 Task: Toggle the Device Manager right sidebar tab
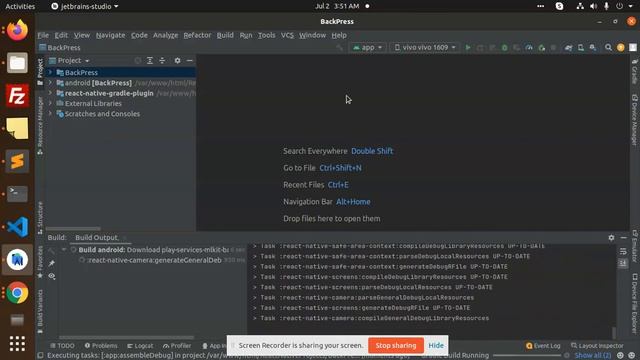(634, 120)
